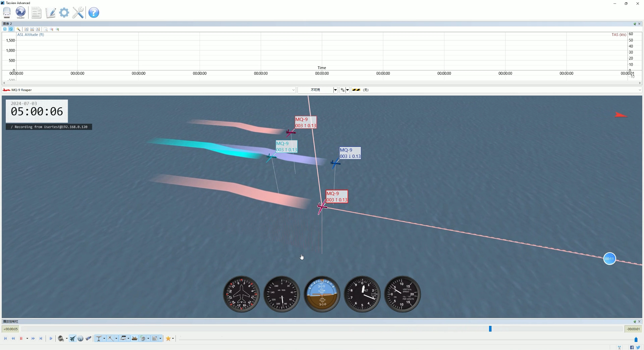644x350 pixels.
Task: Switch to chart tab 2
Action: 11,30
